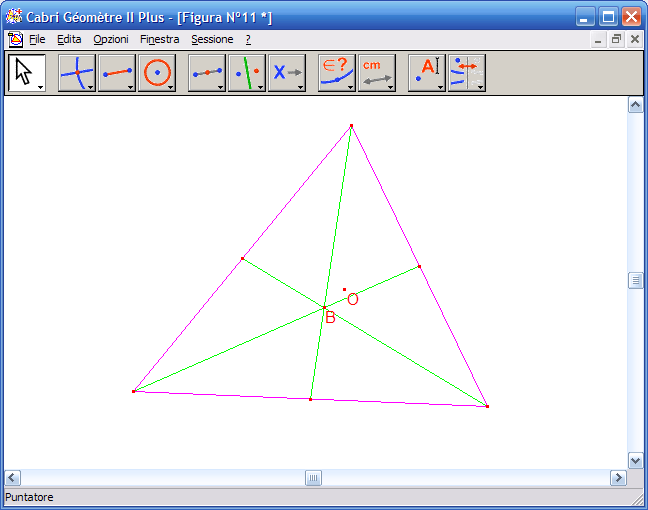This screenshot has height=510, width=648.
Task: Click the horizontal scrollbar left arrow
Action: click(x=12, y=478)
